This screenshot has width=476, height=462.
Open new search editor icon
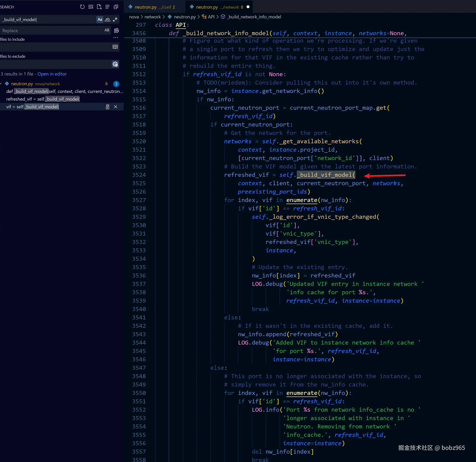click(99, 7)
